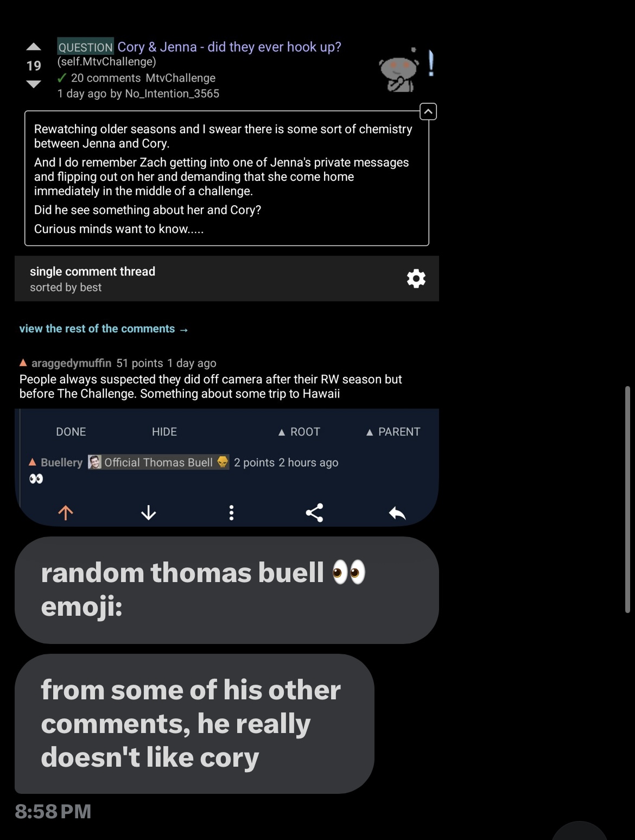This screenshot has width=635, height=840.
Task: Tap HIDE in comment navigation bar
Action: [x=164, y=432]
